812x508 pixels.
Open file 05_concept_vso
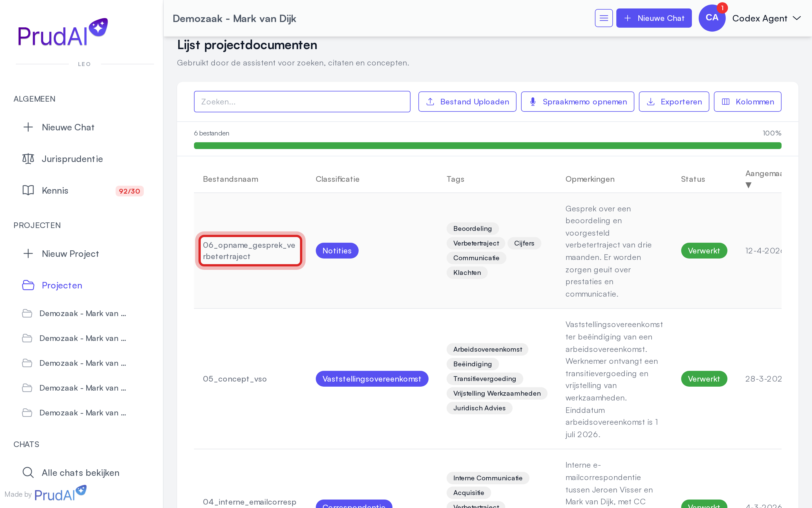coord(235,379)
